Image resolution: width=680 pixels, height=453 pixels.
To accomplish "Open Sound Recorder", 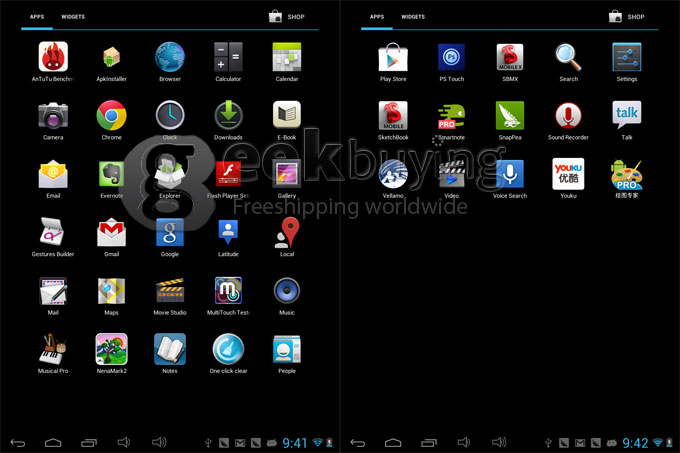I will pos(568,115).
